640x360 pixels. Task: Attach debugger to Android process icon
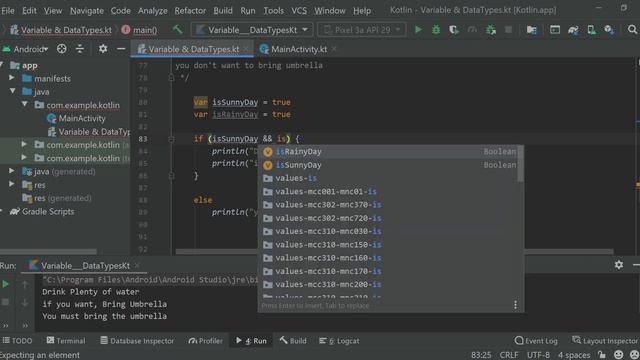tap(491, 30)
